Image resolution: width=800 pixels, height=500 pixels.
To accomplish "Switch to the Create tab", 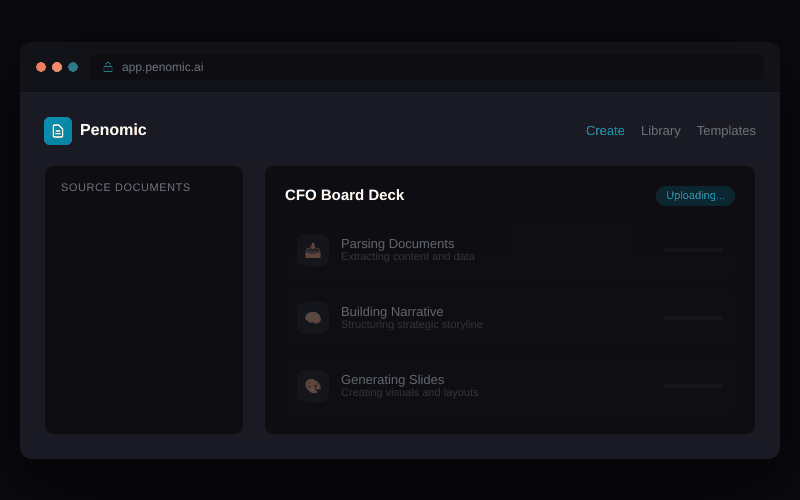I will tap(605, 131).
